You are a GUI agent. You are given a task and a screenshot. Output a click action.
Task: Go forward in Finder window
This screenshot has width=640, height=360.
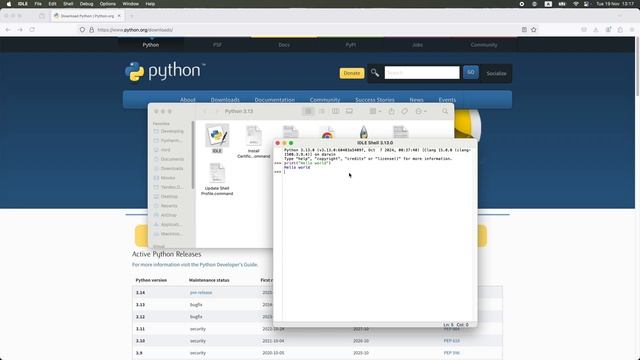[217, 111]
